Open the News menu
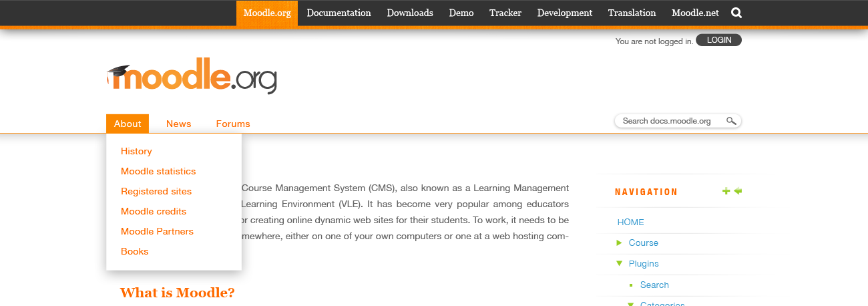868x306 pixels. (179, 124)
